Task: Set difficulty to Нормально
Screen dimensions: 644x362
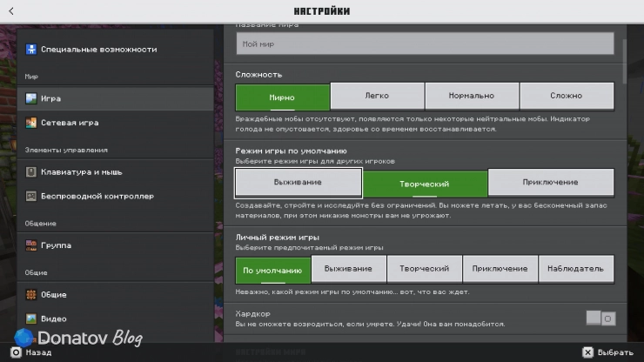Action: point(472,96)
